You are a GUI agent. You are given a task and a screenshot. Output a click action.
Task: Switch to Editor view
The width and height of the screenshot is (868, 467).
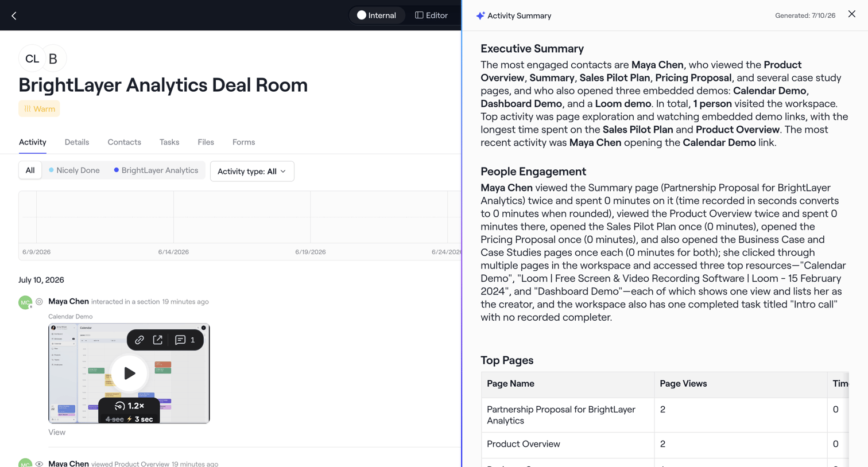(432, 15)
